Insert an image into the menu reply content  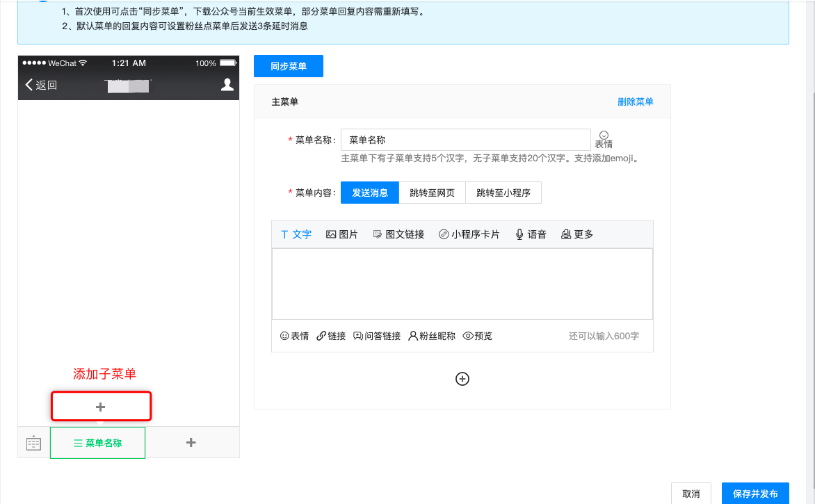tap(341, 234)
